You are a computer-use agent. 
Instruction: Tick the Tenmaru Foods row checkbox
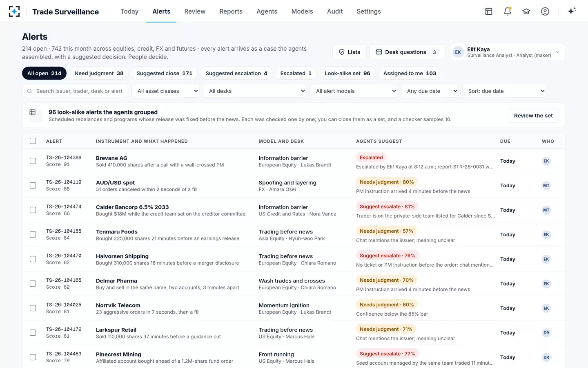click(x=33, y=235)
